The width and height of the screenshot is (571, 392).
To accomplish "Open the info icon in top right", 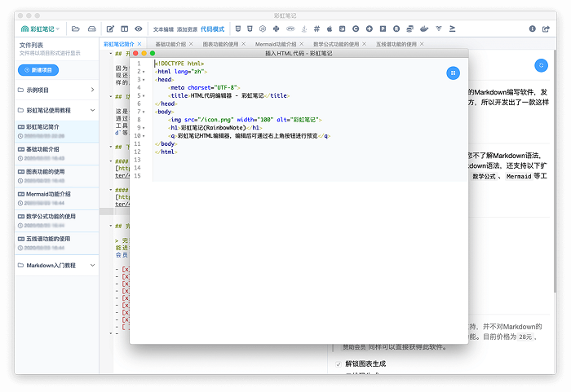I will (x=533, y=29).
